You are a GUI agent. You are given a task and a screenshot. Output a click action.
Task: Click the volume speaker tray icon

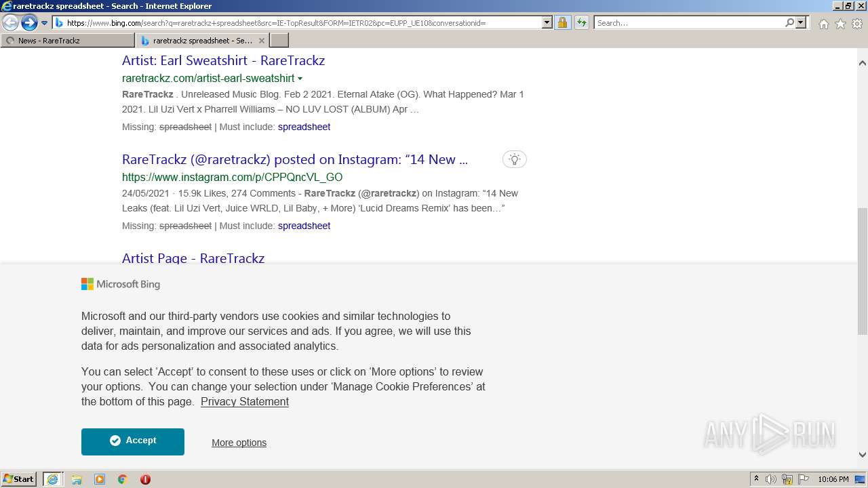pos(770,479)
